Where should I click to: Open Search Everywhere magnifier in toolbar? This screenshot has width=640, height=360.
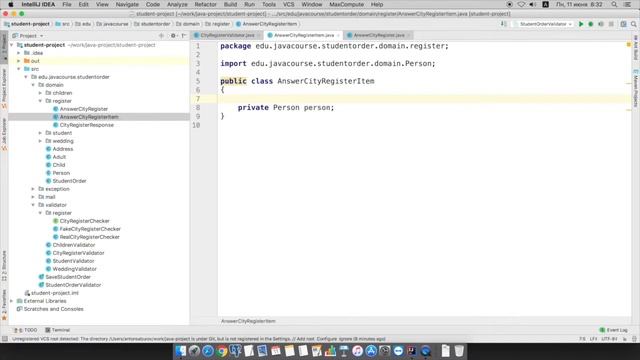pyautogui.click(x=633, y=24)
